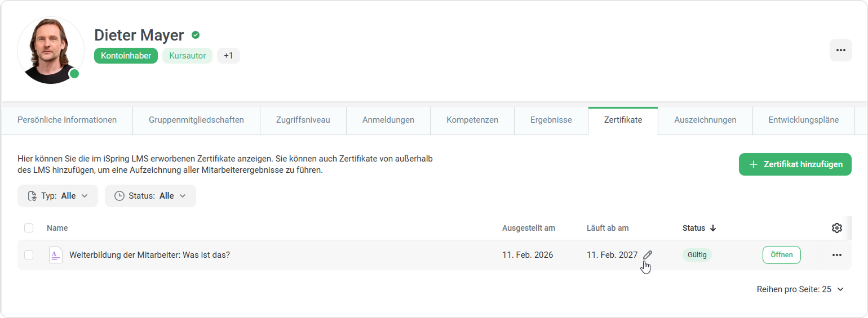Viewport: 868px width, 318px height.
Task: Expand the Status filter dropdown
Action: (x=150, y=196)
